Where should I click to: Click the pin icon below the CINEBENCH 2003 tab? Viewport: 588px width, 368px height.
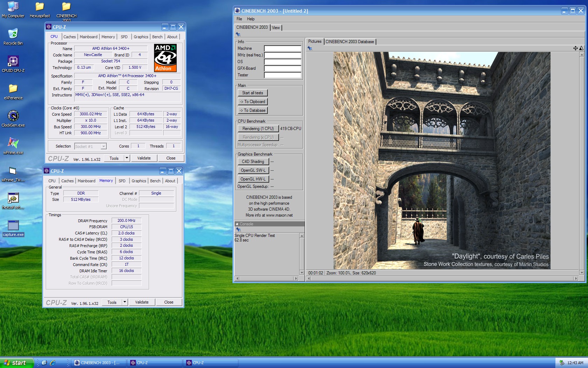238,34
